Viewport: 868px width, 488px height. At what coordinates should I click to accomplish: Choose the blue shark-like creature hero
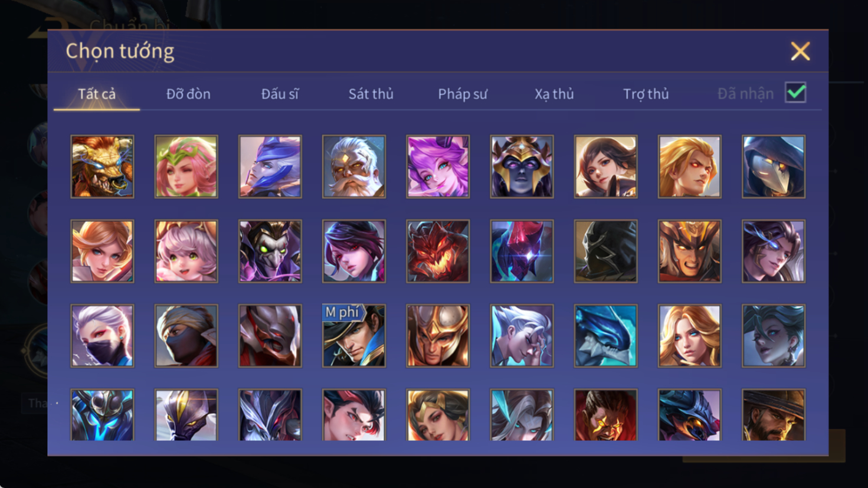point(605,336)
